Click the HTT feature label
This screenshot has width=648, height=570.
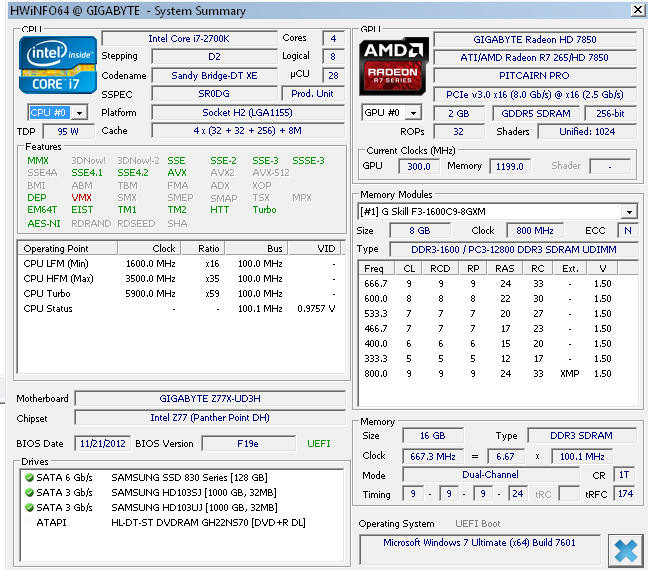point(219,210)
